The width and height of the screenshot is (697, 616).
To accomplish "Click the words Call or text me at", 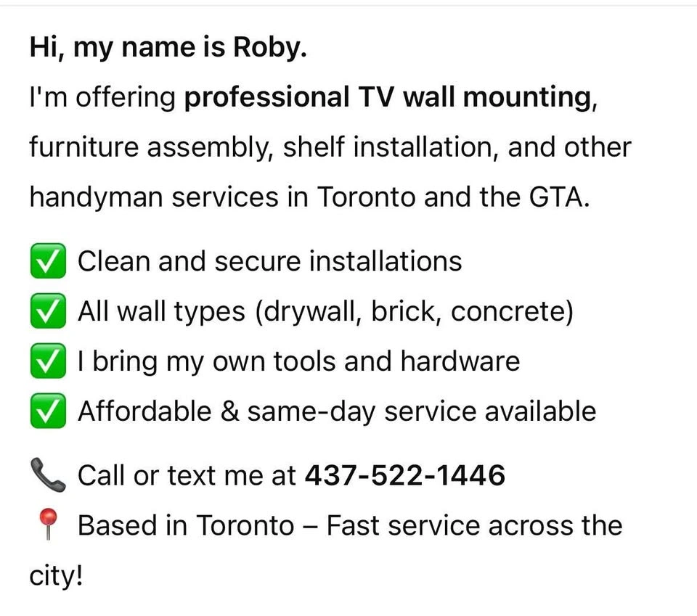I will tap(187, 475).
